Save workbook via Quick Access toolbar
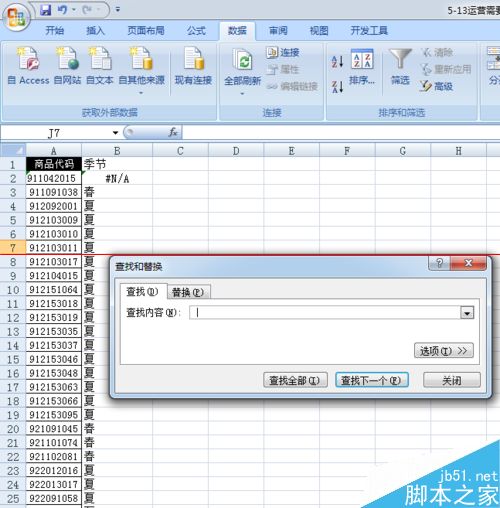Image resolution: width=500 pixels, height=508 pixels. [46, 10]
